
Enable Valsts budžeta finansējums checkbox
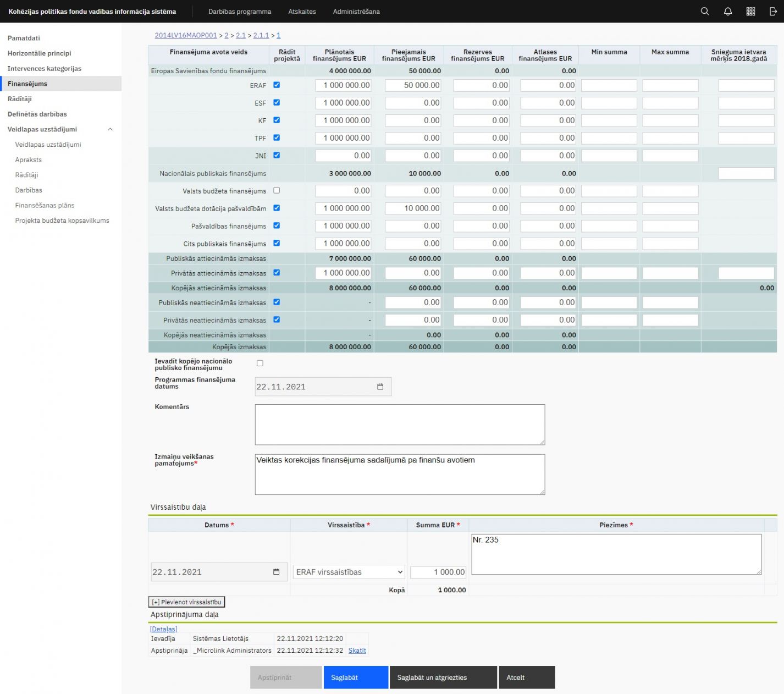tap(277, 190)
